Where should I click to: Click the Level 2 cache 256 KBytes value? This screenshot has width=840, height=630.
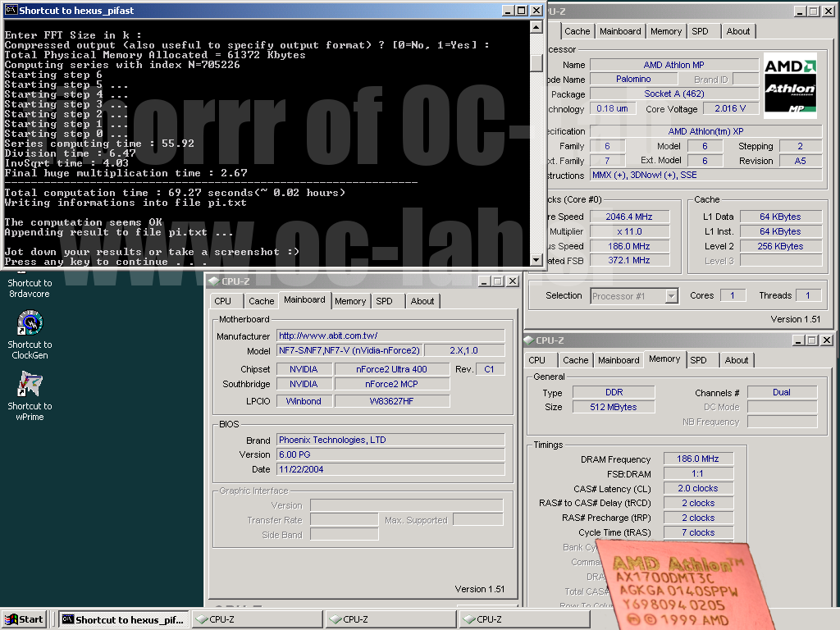point(781,246)
